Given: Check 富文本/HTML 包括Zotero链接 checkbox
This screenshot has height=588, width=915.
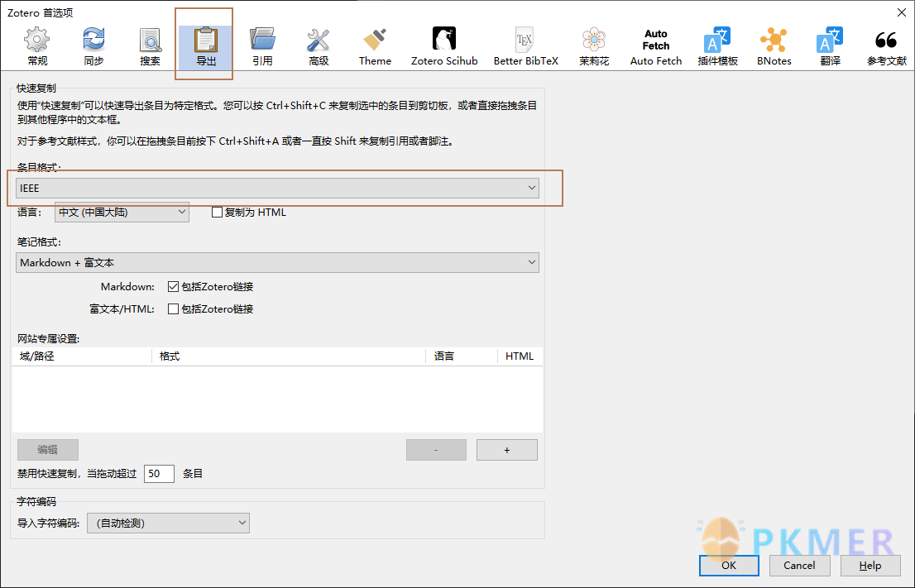Looking at the screenshot, I should click(x=173, y=308).
